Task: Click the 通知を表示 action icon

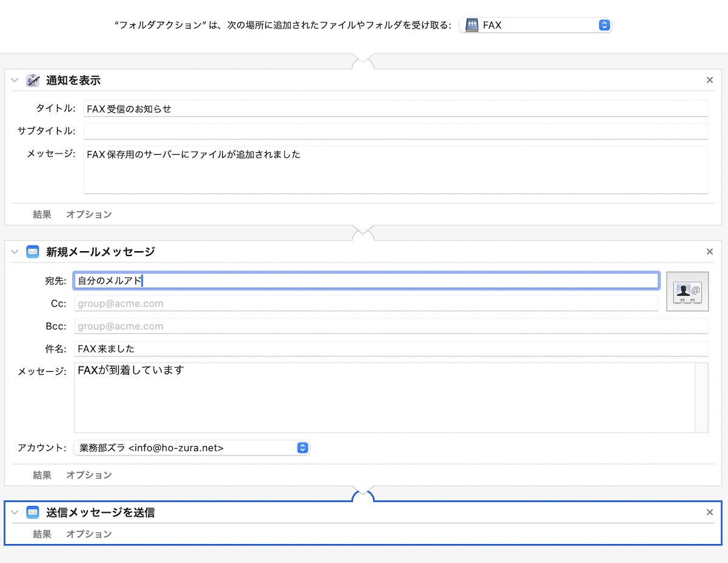Action: [33, 80]
